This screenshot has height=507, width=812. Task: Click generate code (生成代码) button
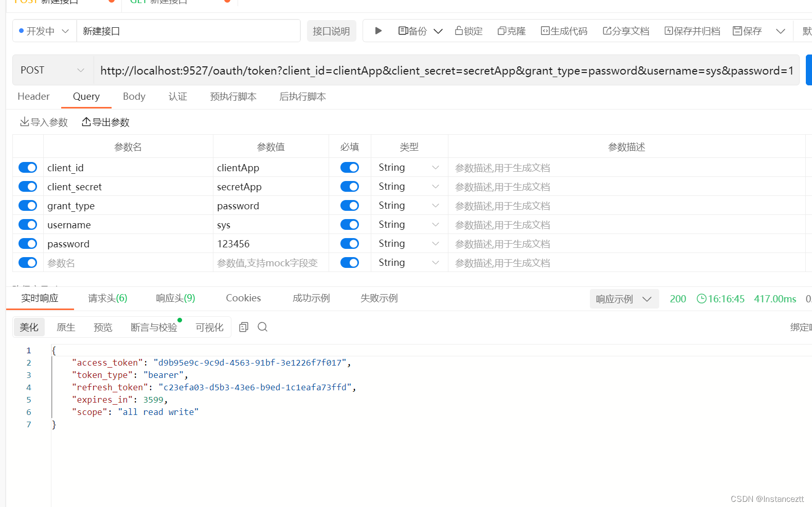564,31
